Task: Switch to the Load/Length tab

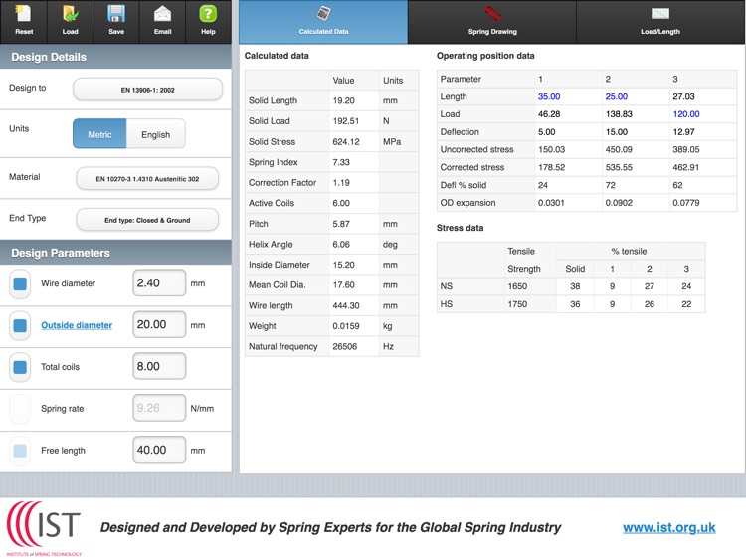Action: (660, 21)
